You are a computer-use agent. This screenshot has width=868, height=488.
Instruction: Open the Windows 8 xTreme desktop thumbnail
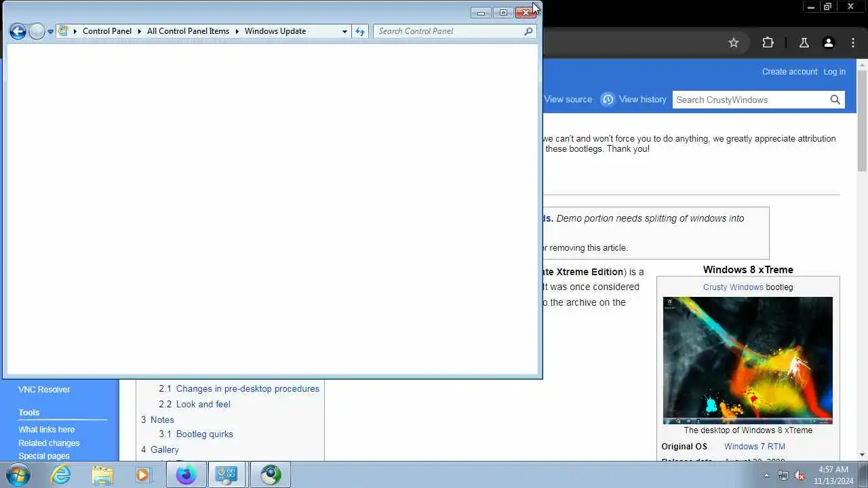(748, 361)
